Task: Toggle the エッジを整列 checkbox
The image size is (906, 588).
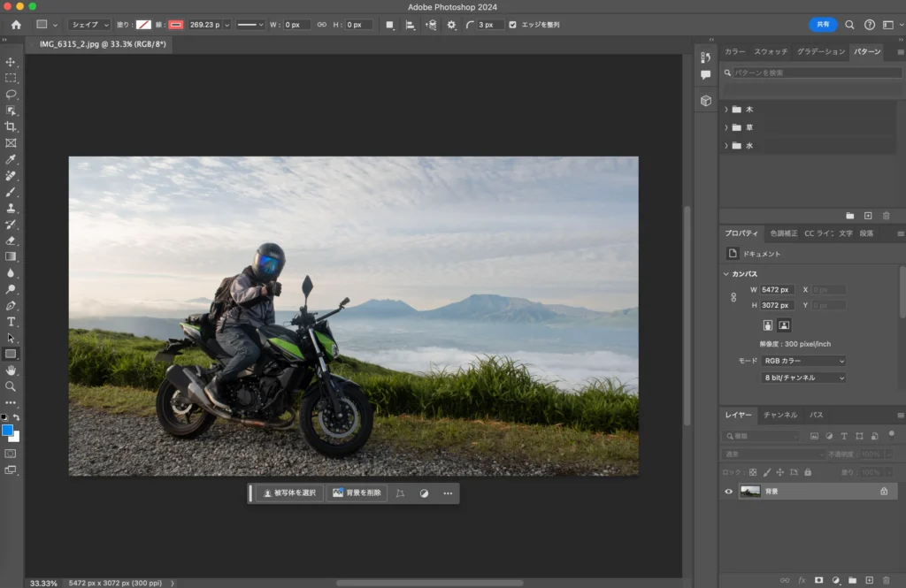Action: [513, 25]
